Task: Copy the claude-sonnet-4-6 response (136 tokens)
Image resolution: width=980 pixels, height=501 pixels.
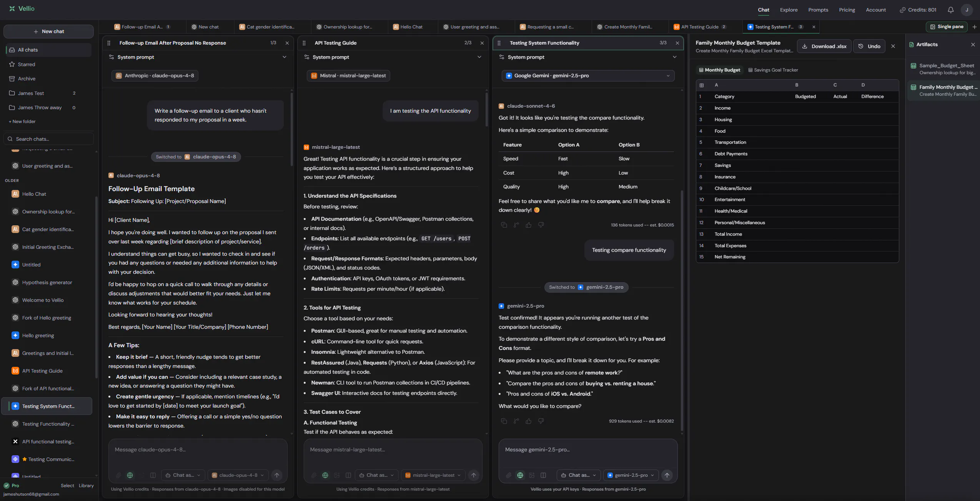Action: pyautogui.click(x=504, y=225)
